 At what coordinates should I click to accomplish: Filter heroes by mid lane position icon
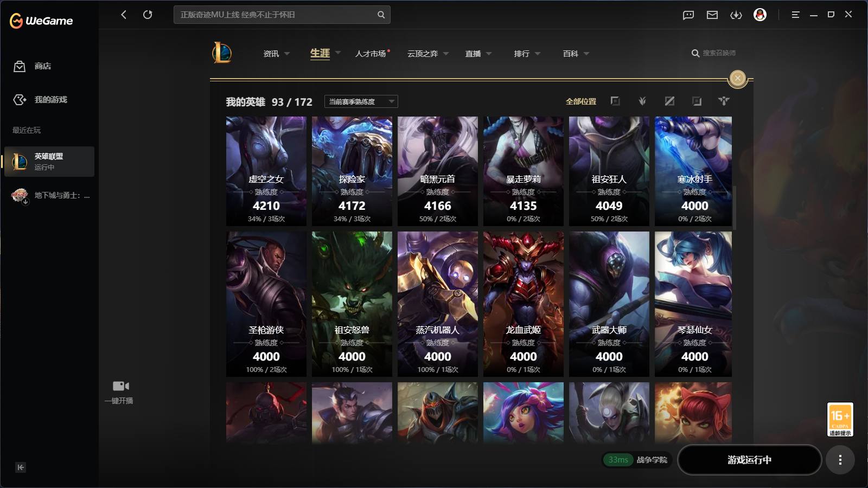pos(669,101)
